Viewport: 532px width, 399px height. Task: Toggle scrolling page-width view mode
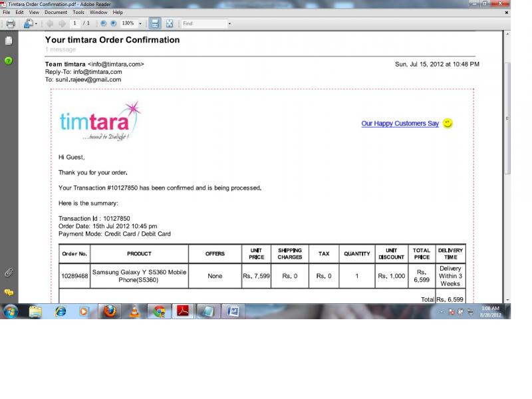click(x=155, y=23)
